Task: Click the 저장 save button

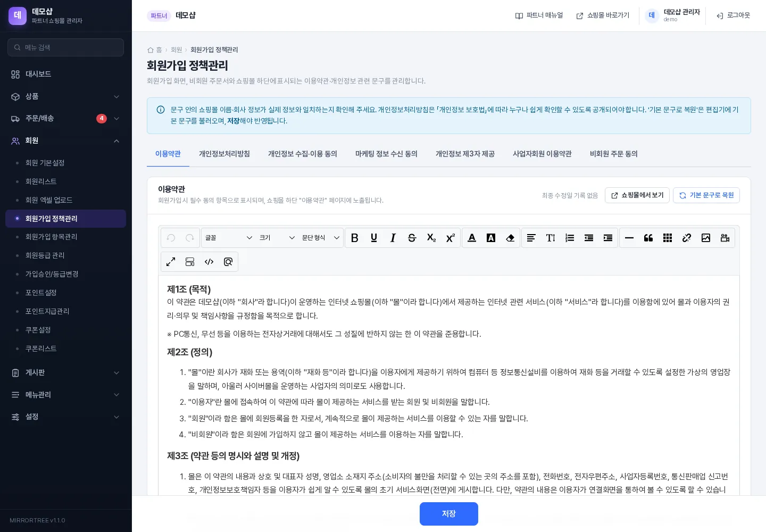Action: (x=449, y=514)
